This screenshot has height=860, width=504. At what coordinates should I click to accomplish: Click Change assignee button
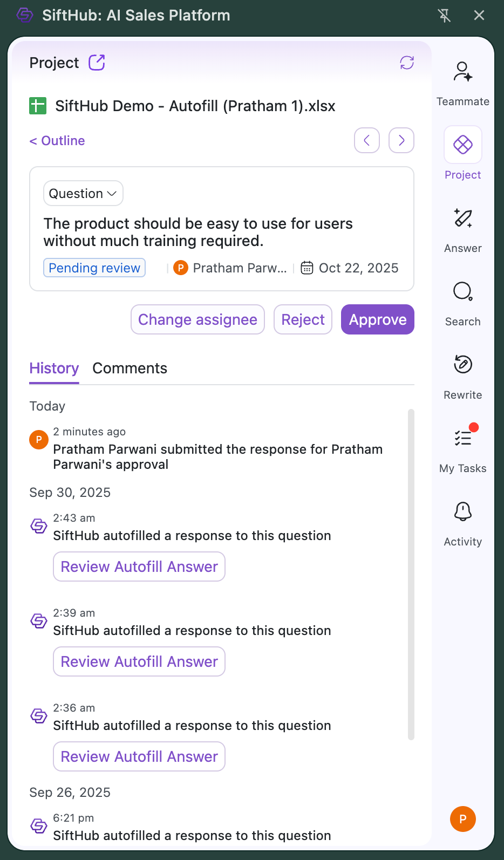click(197, 319)
